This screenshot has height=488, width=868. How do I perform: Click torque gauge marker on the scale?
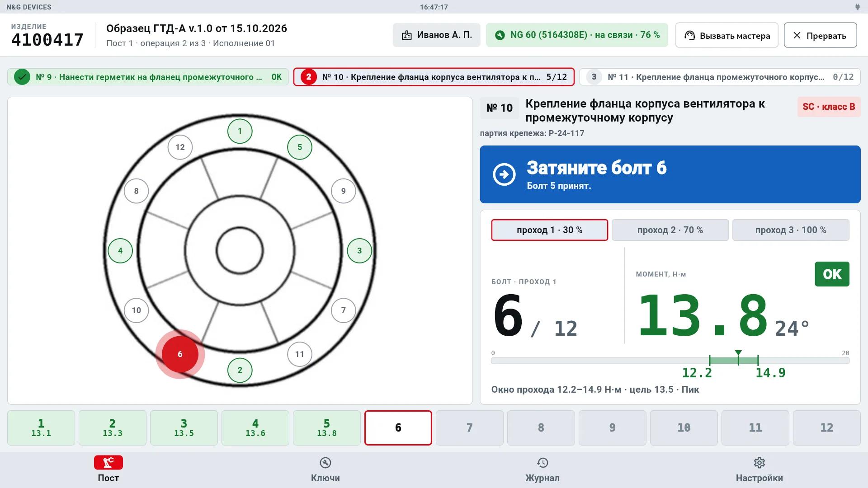[738, 357]
